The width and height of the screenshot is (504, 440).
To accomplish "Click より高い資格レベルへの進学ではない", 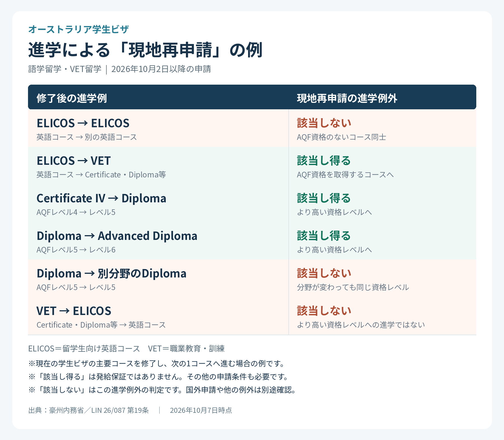I will point(361,325).
